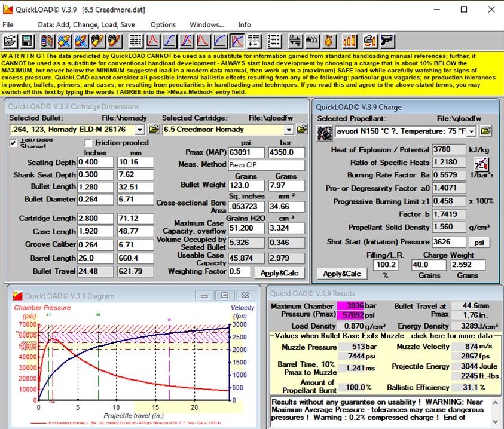This screenshot has height=429, width=504.
Task: Click the QuickLOAD Diagram window icon
Action: click(17, 295)
